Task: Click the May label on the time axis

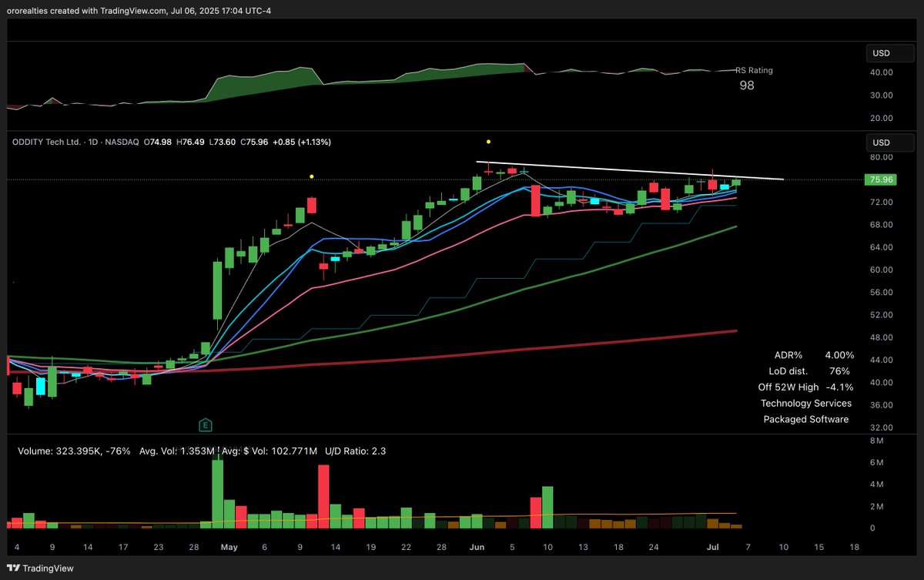Action: point(229,547)
